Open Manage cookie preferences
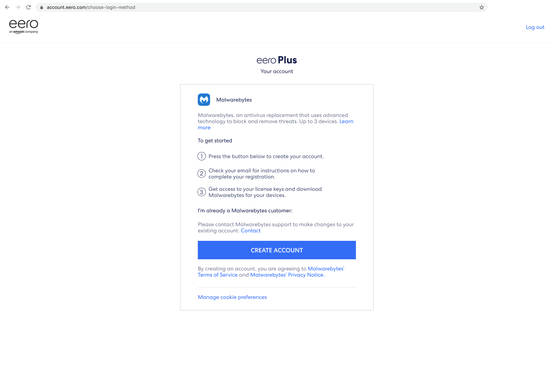The width and height of the screenshot is (554, 392). point(232,297)
